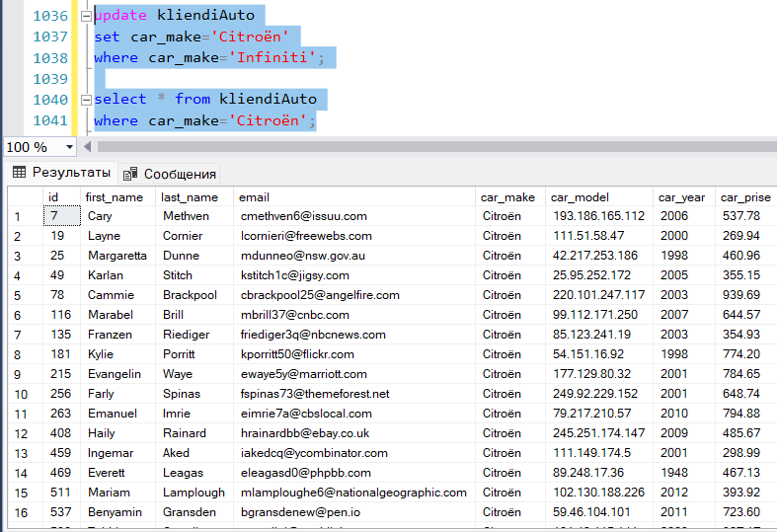This screenshot has width=777, height=532.
Task: Click the car_year 1998 cell for Margaretta
Action: tap(684, 256)
